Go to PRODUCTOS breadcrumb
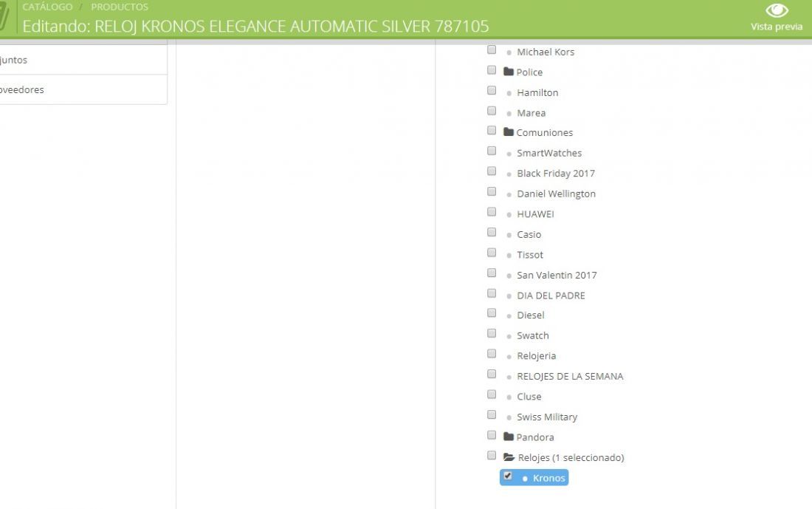 pyautogui.click(x=120, y=7)
